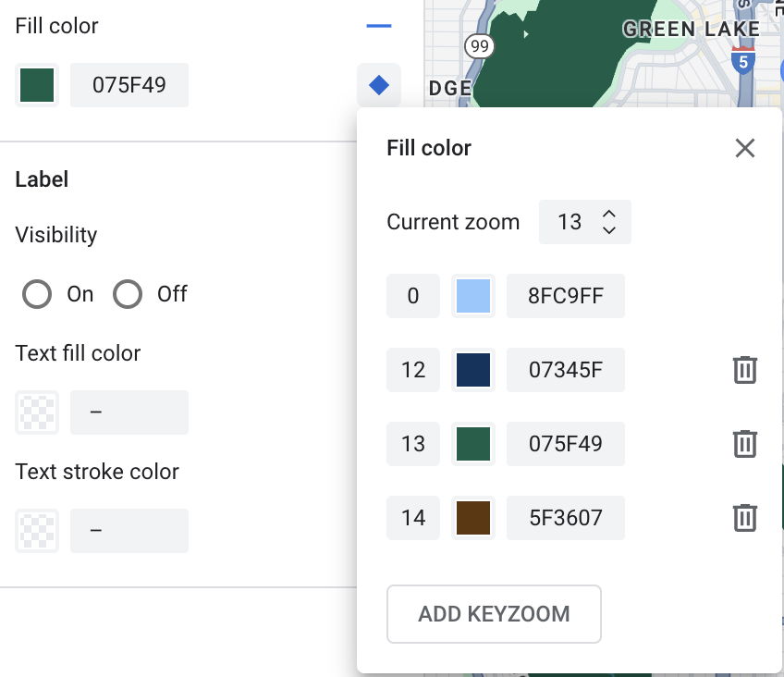This screenshot has height=677, width=784.
Task: Open the main green fill color swatch
Action: pos(37,85)
